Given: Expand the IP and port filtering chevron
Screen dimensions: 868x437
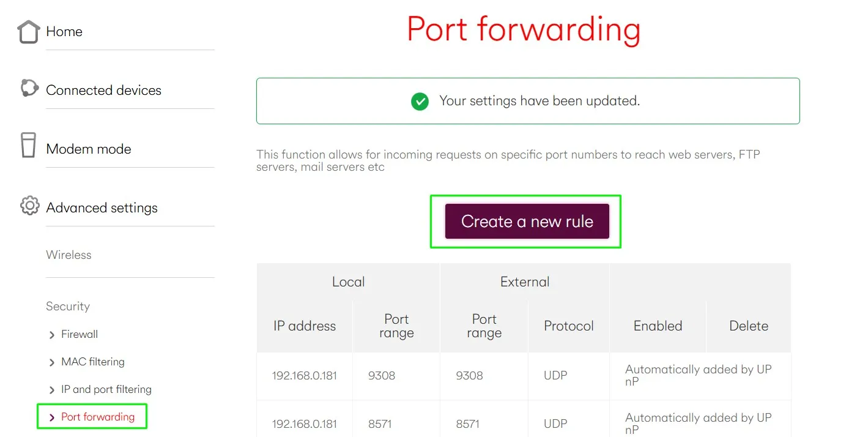Looking at the screenshot, I should coord(52,390).
